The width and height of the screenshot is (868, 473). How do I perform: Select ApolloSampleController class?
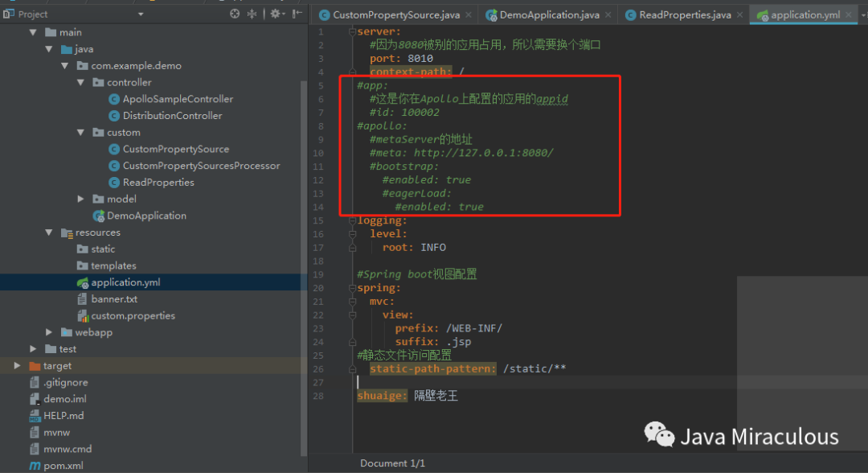(178, 99)
